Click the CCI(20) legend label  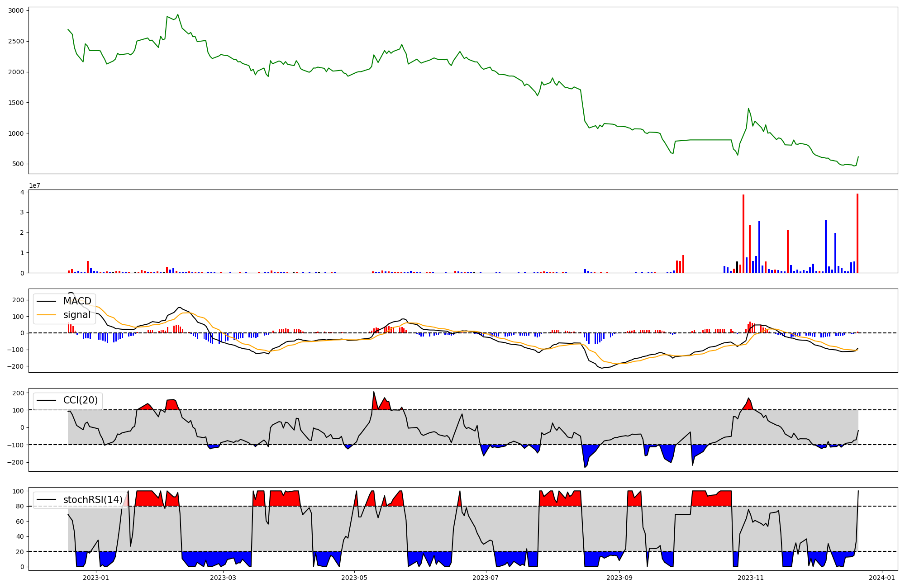click(x=81, y=400)
